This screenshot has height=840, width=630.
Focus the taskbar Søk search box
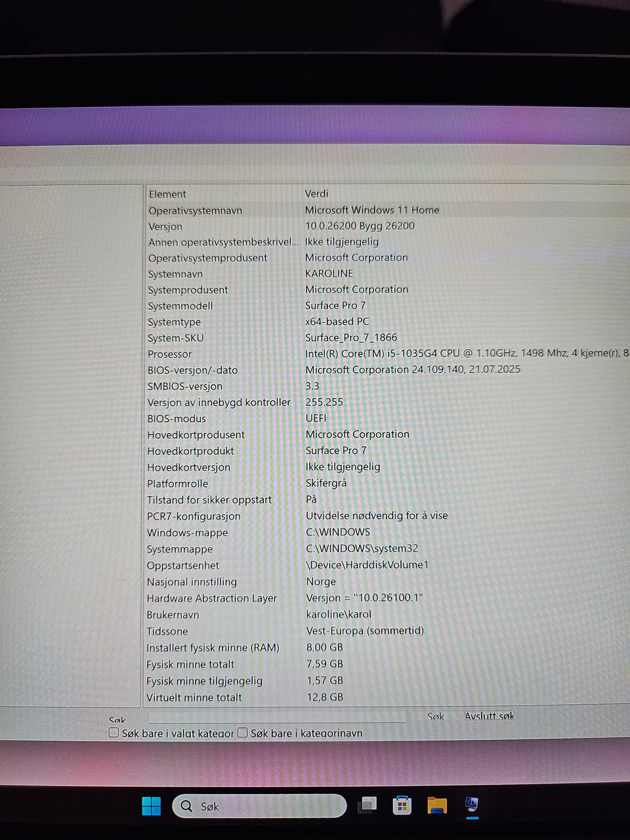259,806
